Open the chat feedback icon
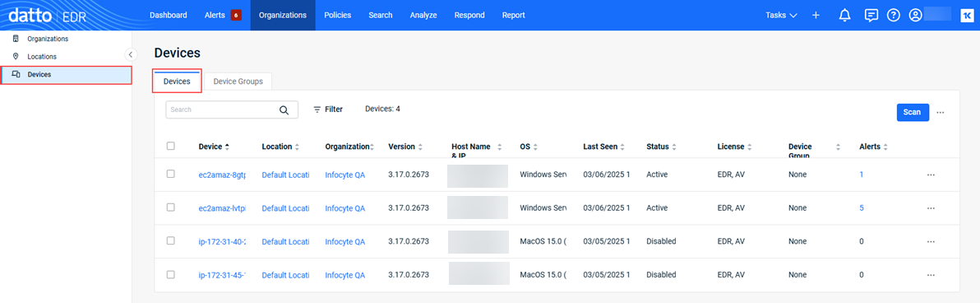This screenshot has width=980, height=303. click(871, 15)
